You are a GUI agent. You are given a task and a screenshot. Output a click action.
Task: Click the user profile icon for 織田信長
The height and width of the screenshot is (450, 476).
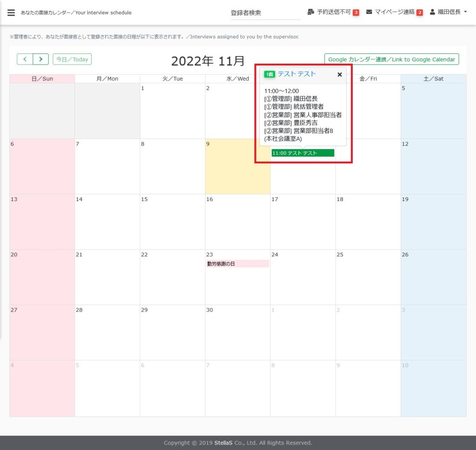tap(432, 12)
